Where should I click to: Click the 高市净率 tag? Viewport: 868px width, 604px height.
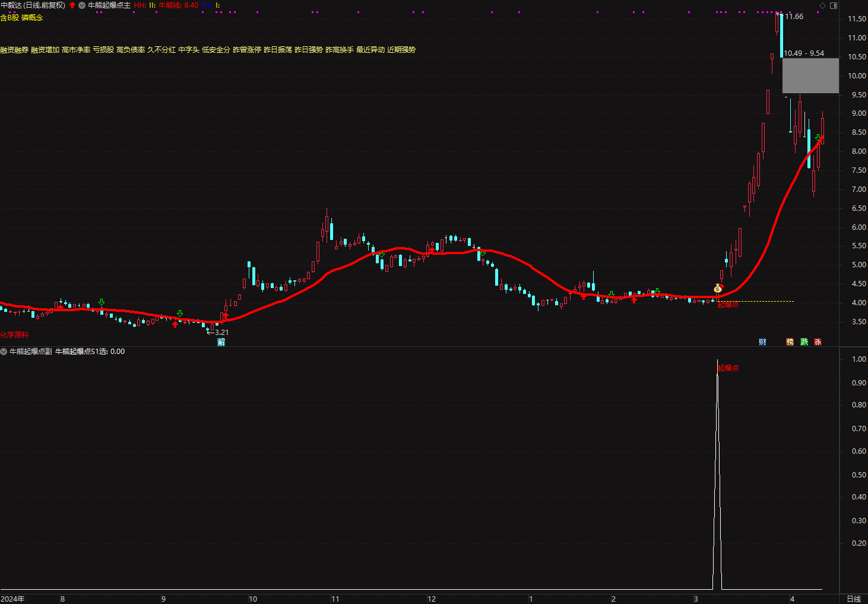click(76, 50)
